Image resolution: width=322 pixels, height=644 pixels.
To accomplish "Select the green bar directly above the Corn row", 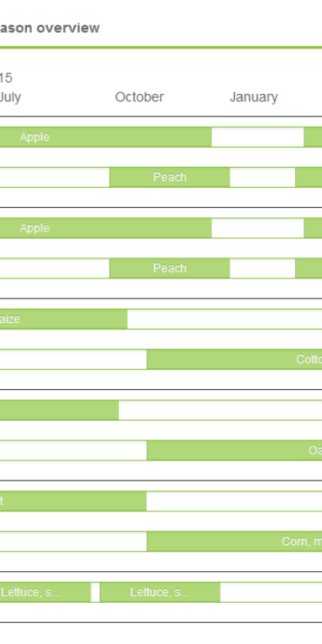I will (x=73, y=501).
